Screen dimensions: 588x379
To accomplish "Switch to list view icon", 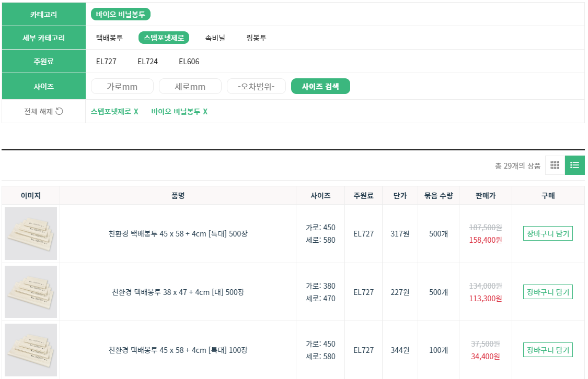I will (x=574, y=165).
